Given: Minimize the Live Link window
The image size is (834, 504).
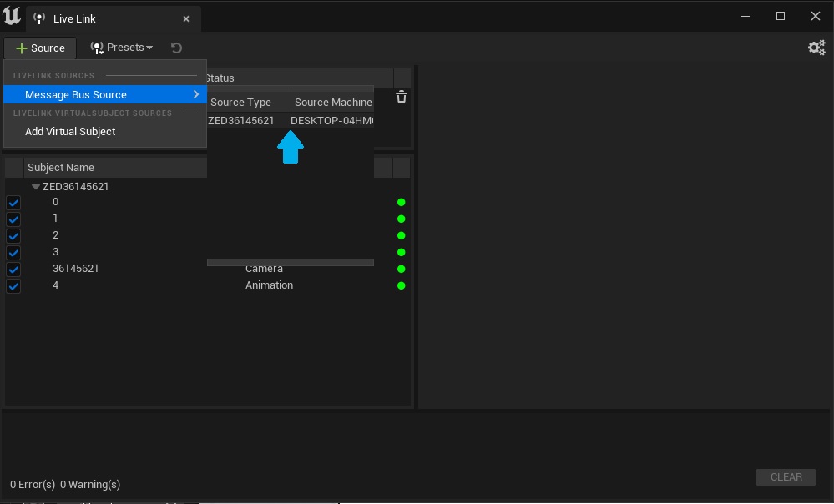Looking at the screenshot, I should click(746, 16).
